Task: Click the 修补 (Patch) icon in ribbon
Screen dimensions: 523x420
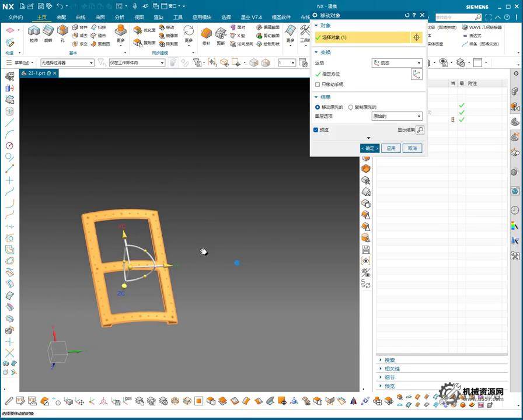Action: [206, 32]
